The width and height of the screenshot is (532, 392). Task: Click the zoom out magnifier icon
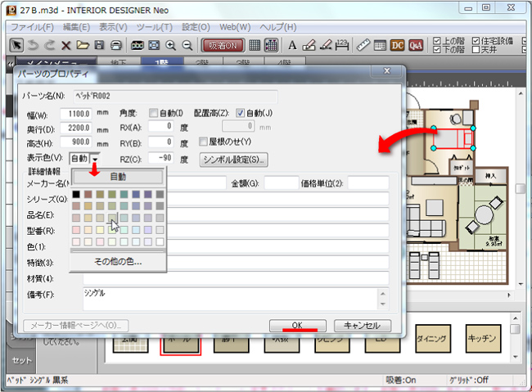[x=187, y=44]
